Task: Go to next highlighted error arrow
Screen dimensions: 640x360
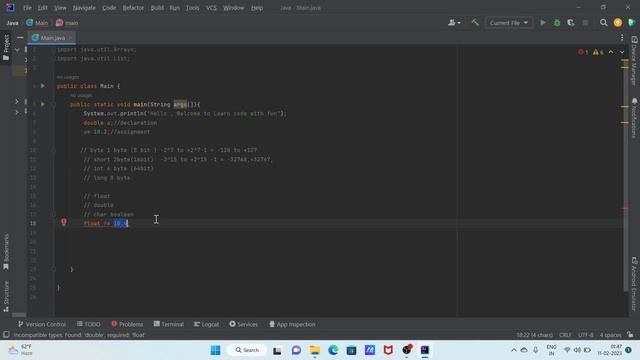Action: 622,52
